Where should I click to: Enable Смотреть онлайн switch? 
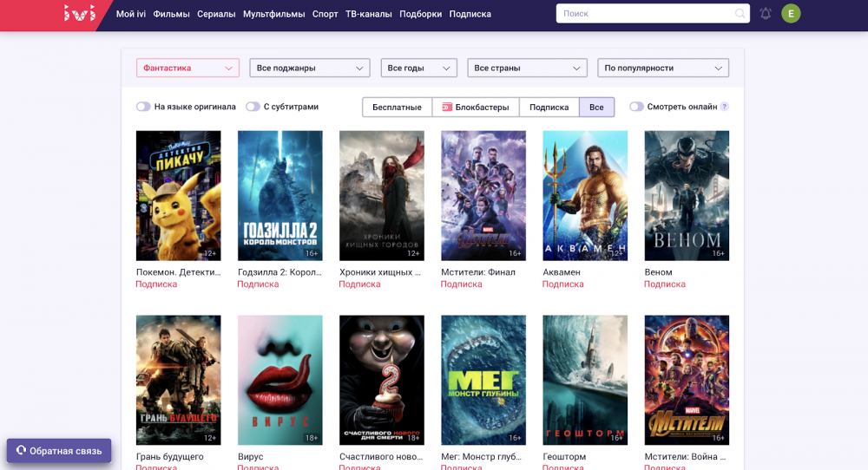pyautogui.click(x=636, y=107)
